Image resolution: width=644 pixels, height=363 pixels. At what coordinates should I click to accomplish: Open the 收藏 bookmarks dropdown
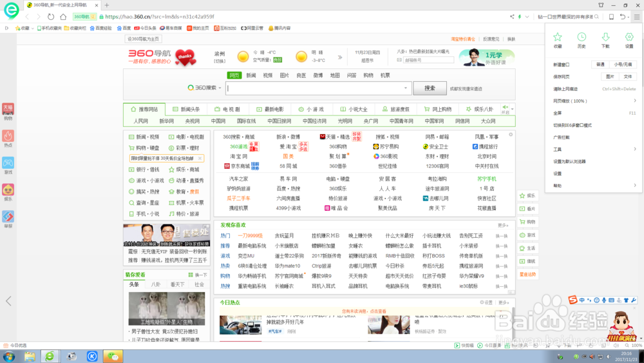(x=24, y=28)
